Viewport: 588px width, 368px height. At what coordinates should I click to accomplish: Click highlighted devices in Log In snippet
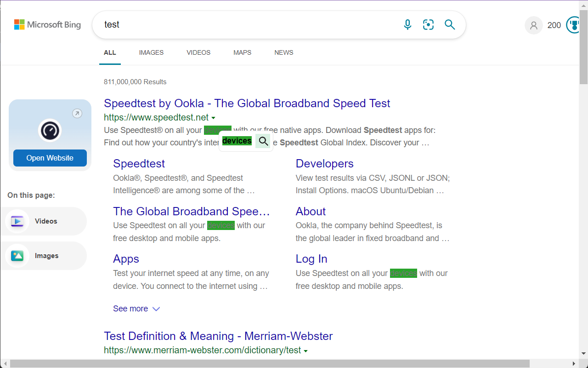tap(403, 273)
